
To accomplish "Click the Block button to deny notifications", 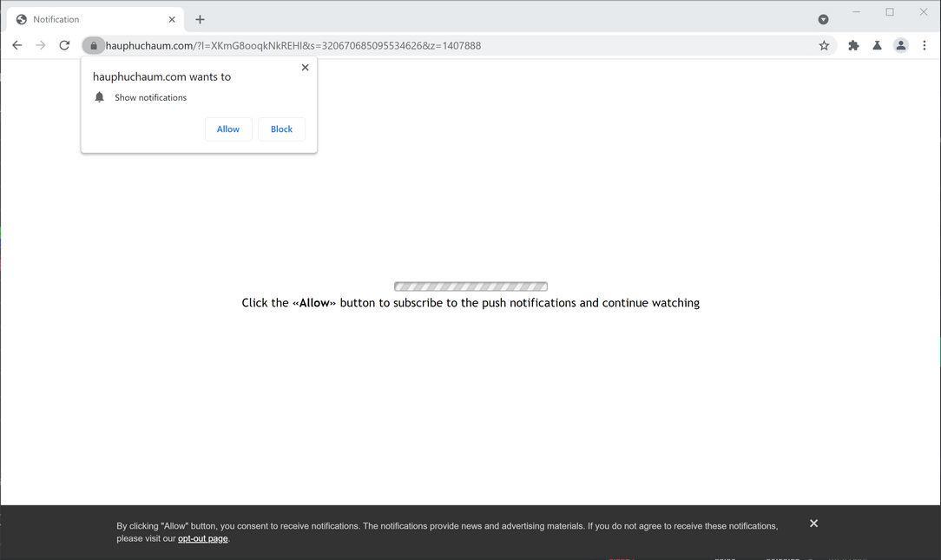I will pos(280,128).
